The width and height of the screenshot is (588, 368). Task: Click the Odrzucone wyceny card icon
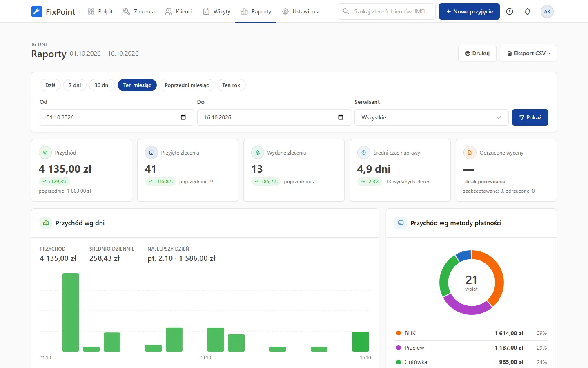tap(470, 153)
